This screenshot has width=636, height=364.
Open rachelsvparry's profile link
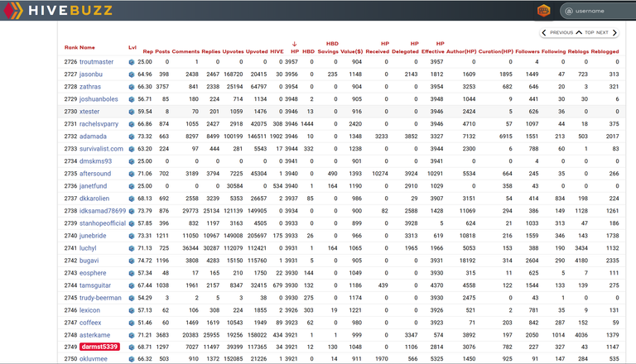(x=99, y=124)
